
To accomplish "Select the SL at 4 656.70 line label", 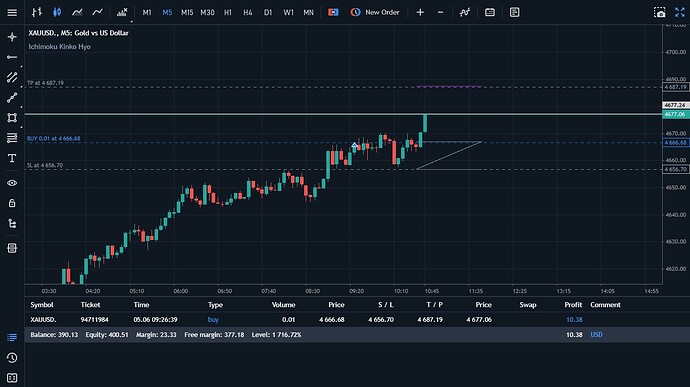I will (45, 165).
